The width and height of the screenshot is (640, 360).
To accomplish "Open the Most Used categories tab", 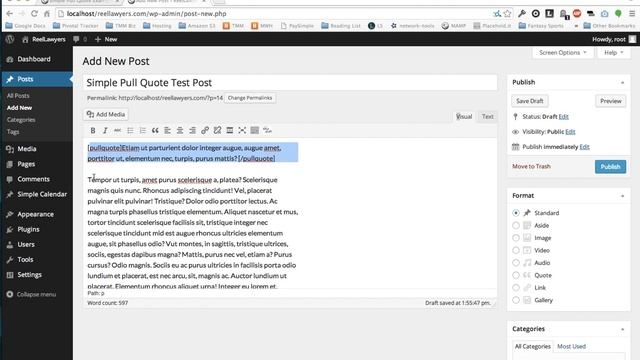I will click(571, 347).
